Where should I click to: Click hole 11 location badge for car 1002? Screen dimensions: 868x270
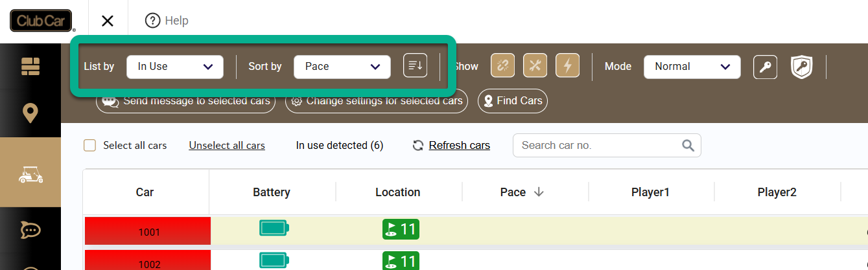[401, 261]
